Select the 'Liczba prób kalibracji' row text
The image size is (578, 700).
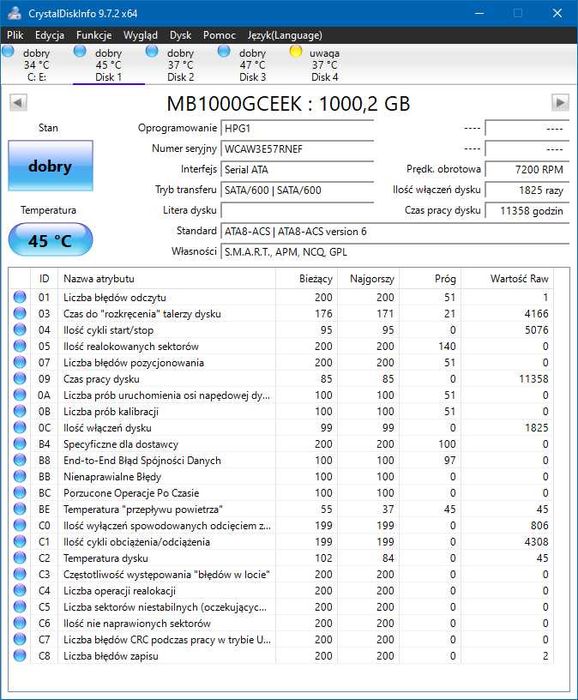pos(111,412)
